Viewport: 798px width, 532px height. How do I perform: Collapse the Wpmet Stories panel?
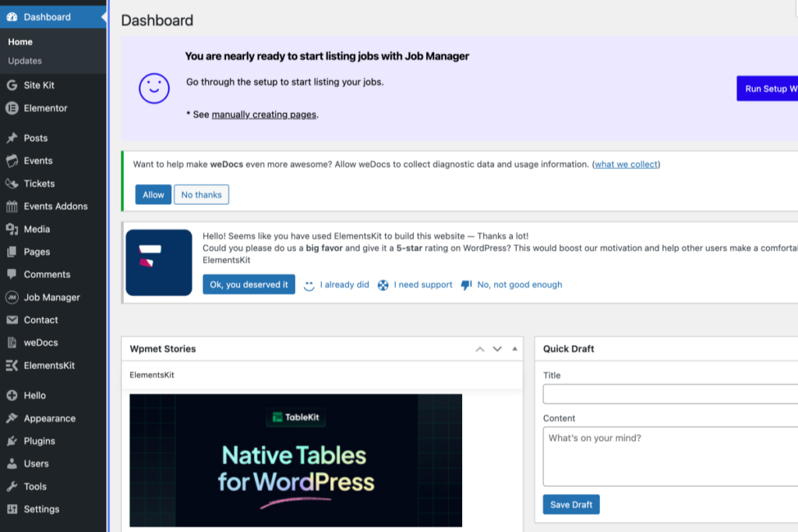point(514,349)
